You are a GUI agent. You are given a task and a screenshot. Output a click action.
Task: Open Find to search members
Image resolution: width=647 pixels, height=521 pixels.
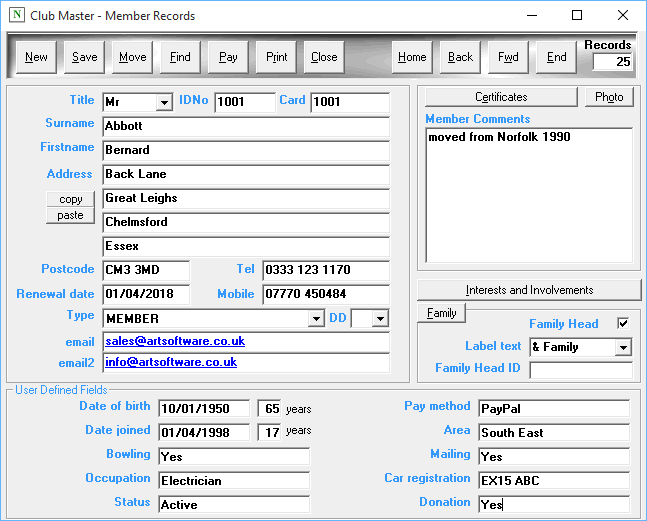[x=180, y=57]
